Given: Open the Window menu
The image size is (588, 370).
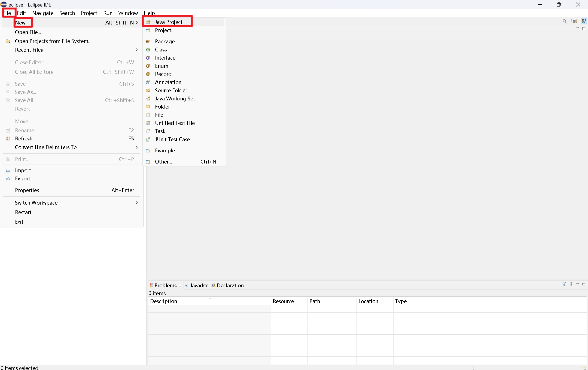Looking at the screenshot, I should click(x=128, y=13).
